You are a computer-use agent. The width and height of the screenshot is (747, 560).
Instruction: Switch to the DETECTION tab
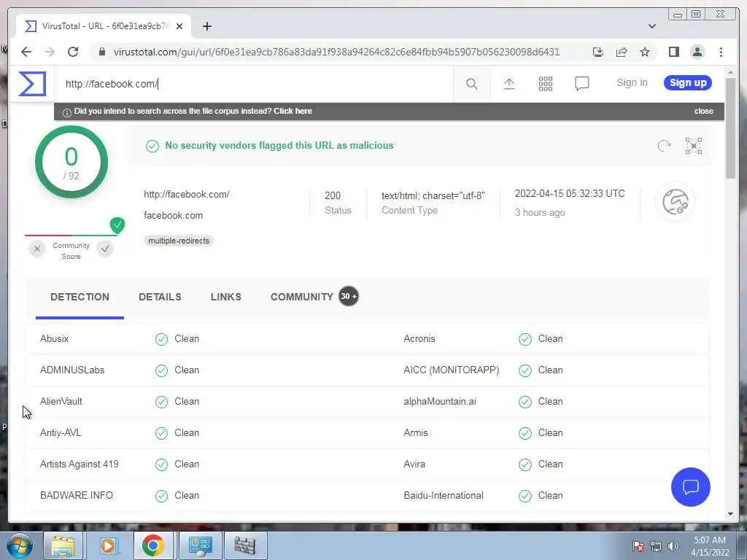click(x=80, y=297)
